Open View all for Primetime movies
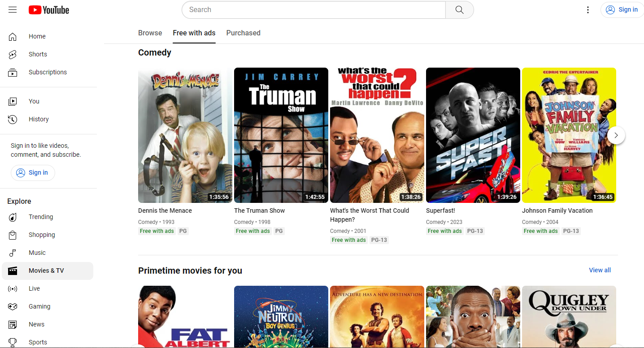 600,270
